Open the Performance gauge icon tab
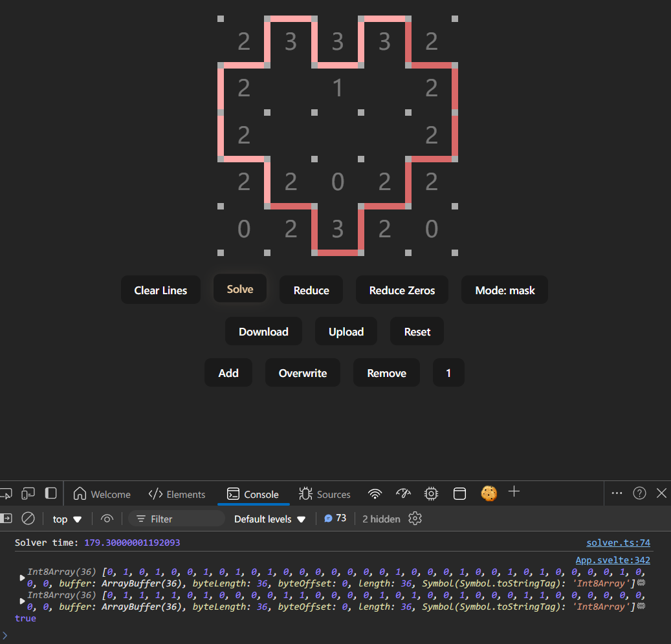This screenshot has height=644, width=671. tap(403, 494)
